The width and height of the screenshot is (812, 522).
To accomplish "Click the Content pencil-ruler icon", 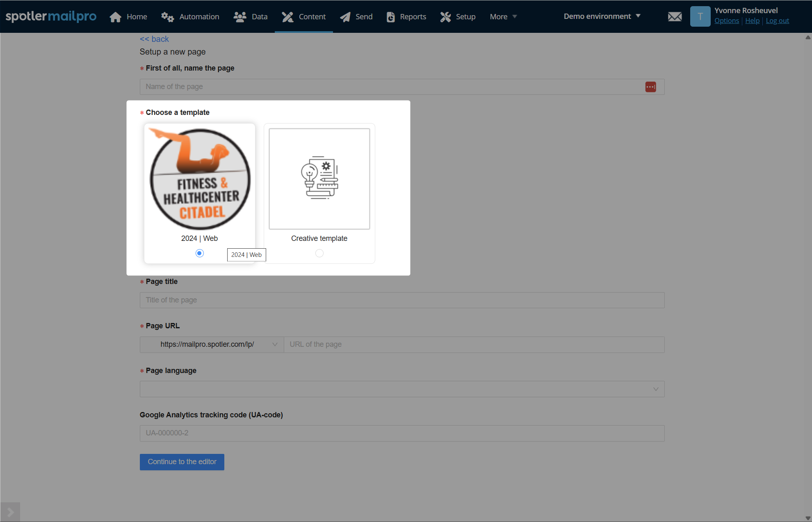I will click(287, 17).
